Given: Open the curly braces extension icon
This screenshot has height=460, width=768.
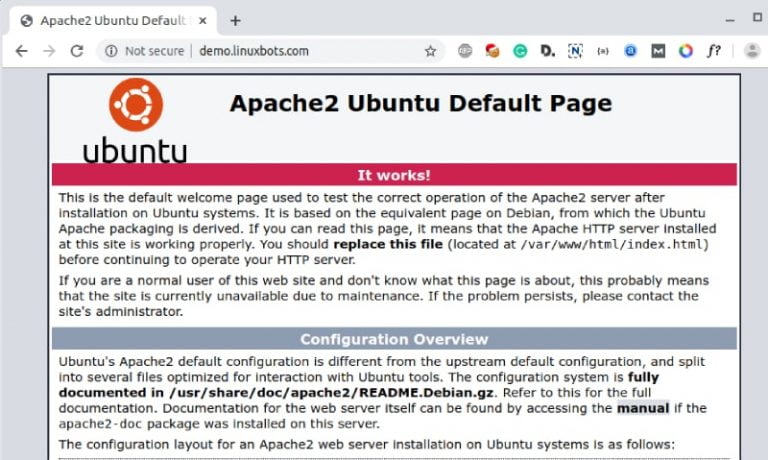Looking at the screenshot, I should coord(603,51).
